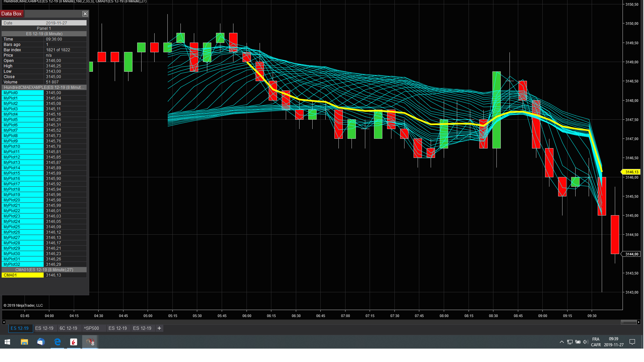Image resolution: width=644 pixels, height=362 pixels.
Task: Click the Windows Start button
Action: 7,342
